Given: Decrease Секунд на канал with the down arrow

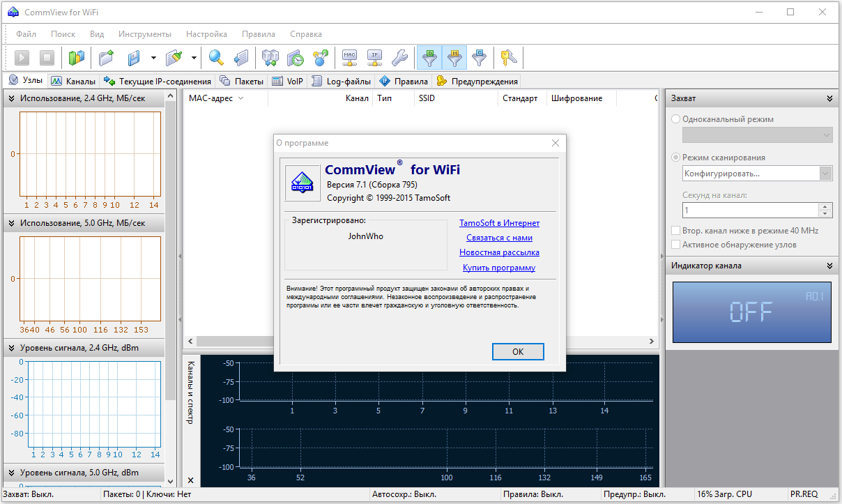Looking at the screenshot, I should pos(826,213).
